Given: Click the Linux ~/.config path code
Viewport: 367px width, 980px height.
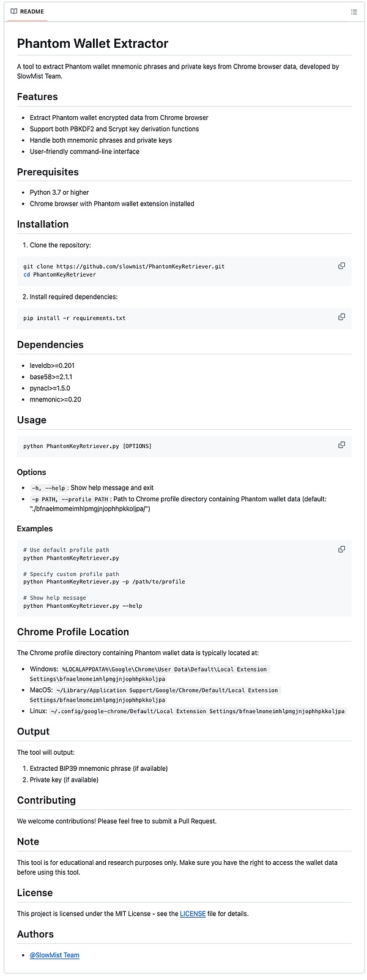Looking at the screenshot, I should point(198,711).
